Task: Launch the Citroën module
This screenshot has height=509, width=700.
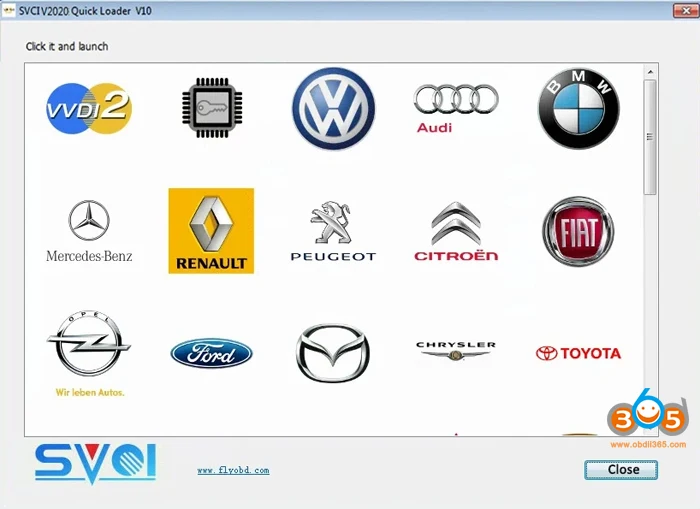Action: (456, 231)
